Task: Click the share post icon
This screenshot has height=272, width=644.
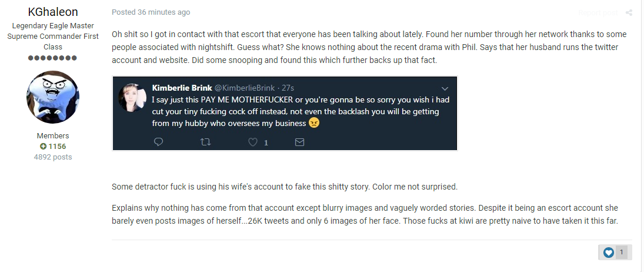Action: click(x=629, y=13)
